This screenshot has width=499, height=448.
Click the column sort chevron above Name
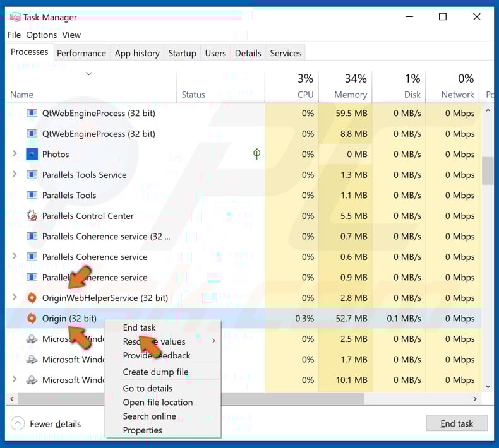[89, 74]
